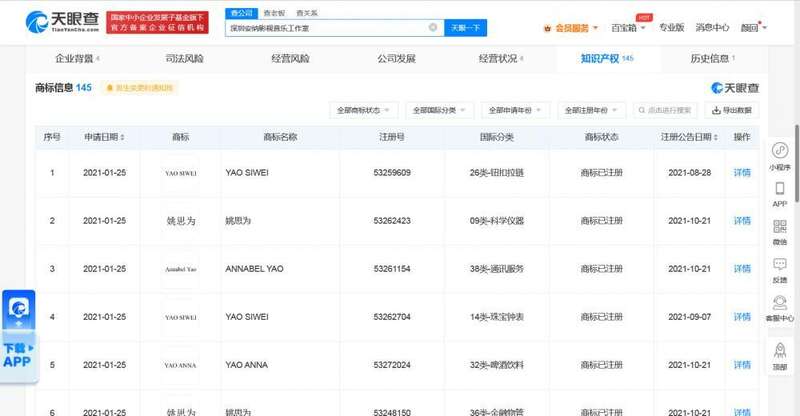
Task: Select the 经营状况 tab
Action: [x=500, y=59]
